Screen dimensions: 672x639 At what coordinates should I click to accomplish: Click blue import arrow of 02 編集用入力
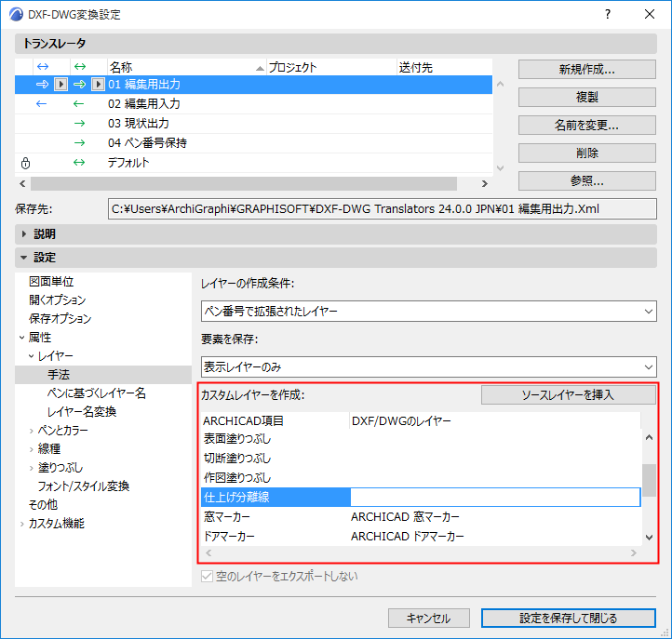(41, 103)
